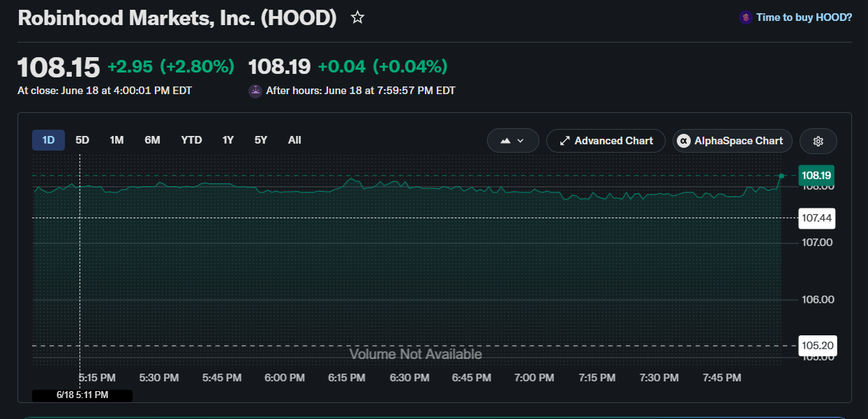Click the At close June 18 timestamp
The width and height of the screenshot is (868, 419).
click(105, 91)
